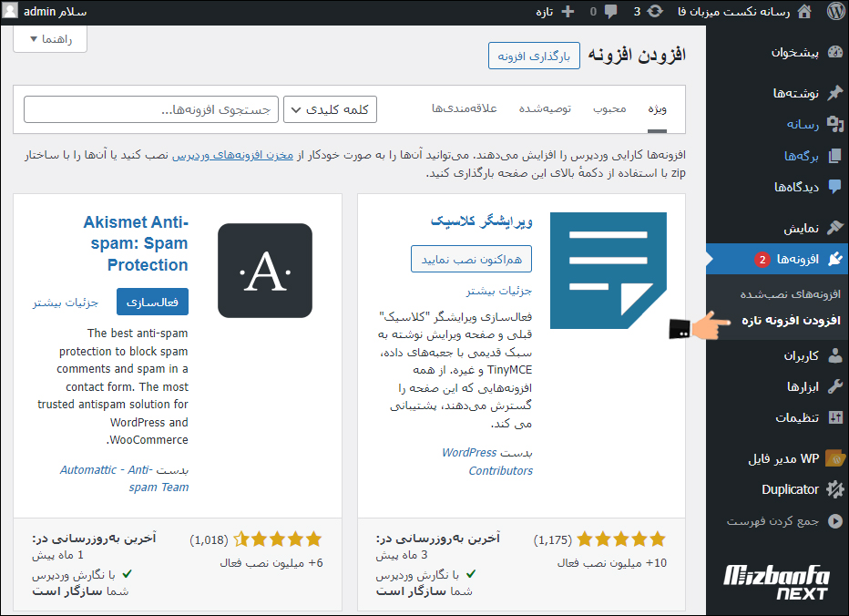Click Akismet star rating
This screenshot has width=849, height=616.
coord(278,539)
